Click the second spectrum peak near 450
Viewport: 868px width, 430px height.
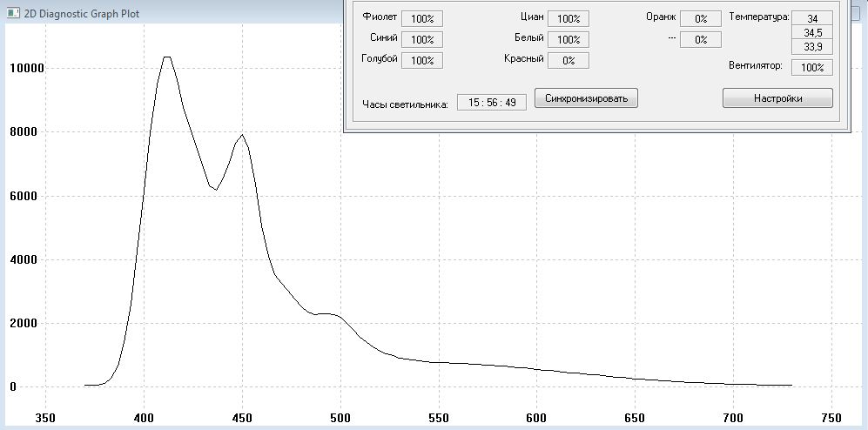(242, 135)
